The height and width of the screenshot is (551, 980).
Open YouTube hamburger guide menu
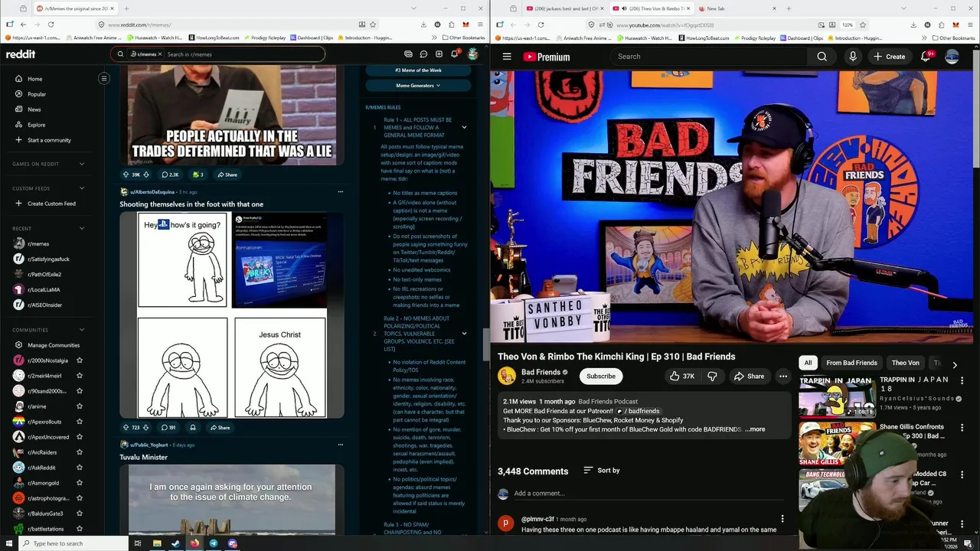507,57
